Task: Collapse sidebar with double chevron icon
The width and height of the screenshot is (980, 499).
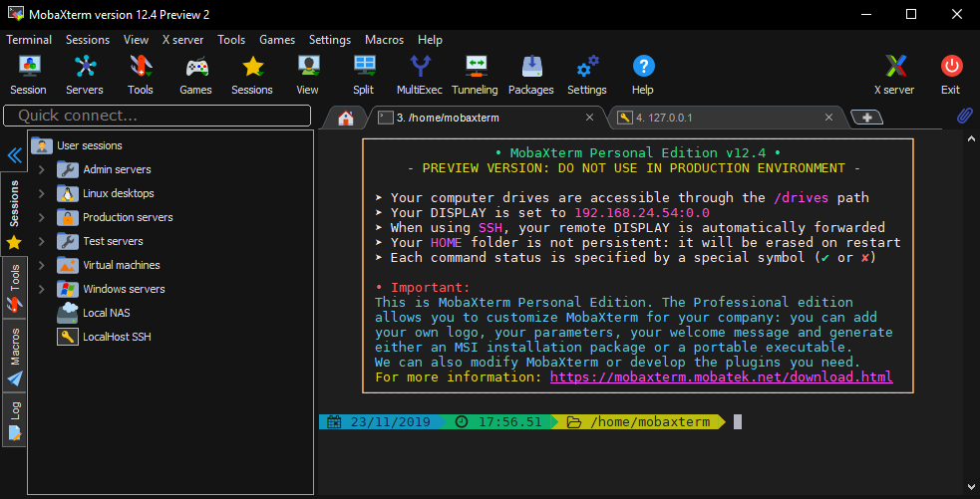Action: point(14,155)
